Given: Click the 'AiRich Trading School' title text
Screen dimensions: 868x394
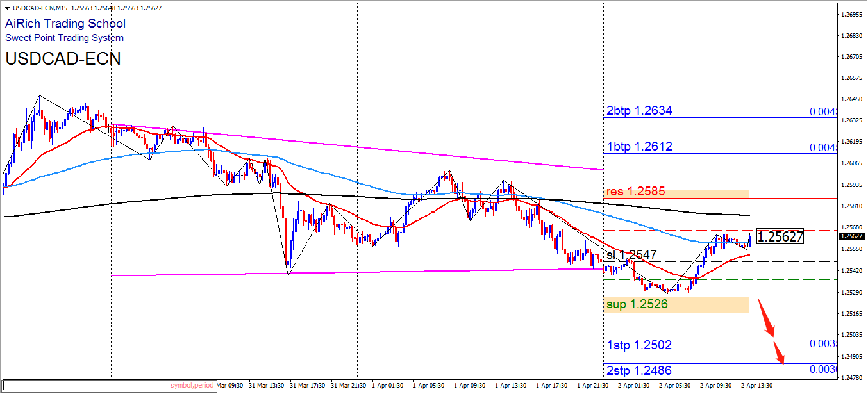Looking at the screenshot, I should point(65,24).
